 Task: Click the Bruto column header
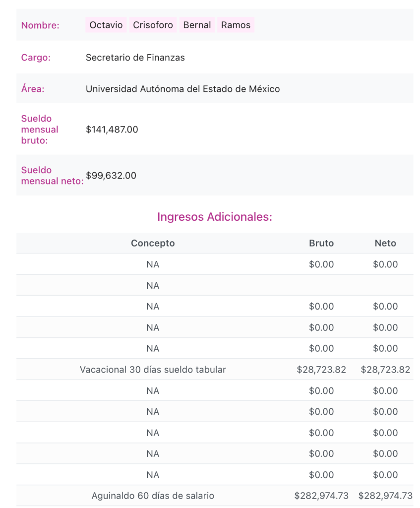point(321,243)
